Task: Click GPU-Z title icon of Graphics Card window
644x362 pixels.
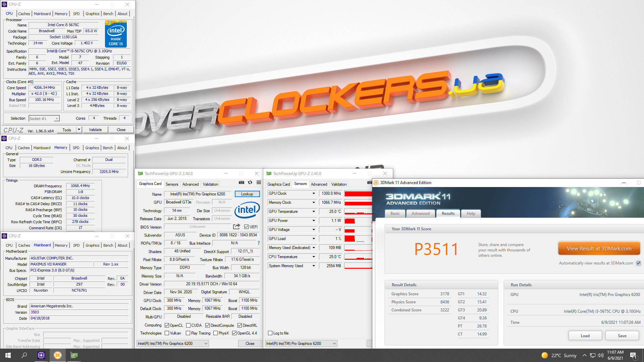Action: click(x=141, y=174)
